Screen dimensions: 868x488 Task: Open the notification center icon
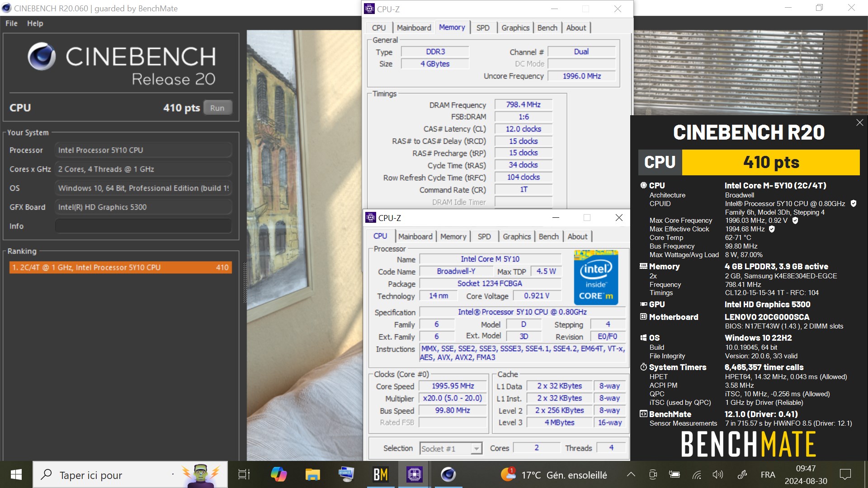[845, 474]
